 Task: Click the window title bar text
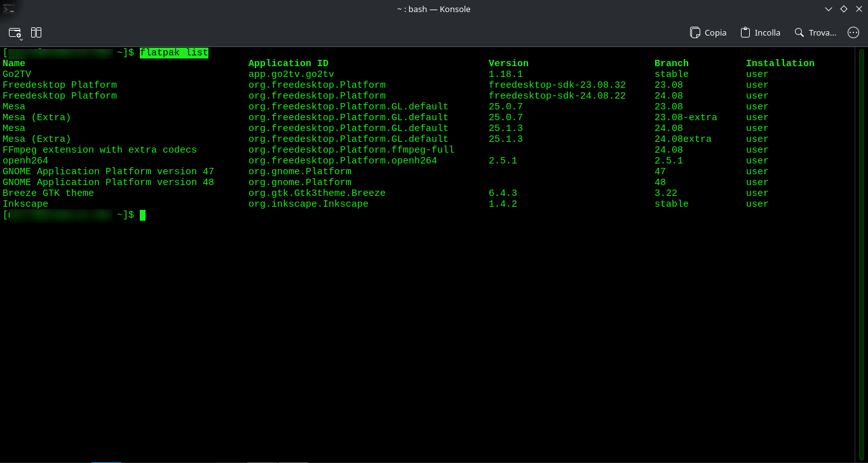(x=433, y=9)
